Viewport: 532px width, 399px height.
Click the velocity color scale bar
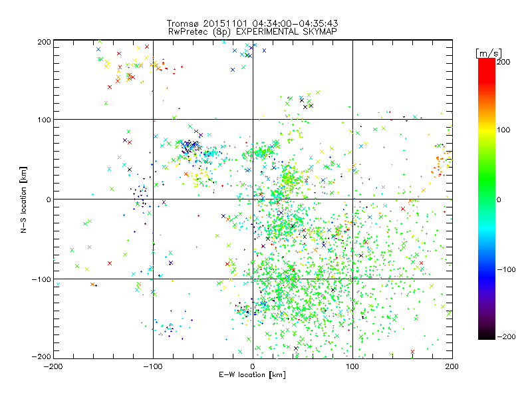coord(487,198)
